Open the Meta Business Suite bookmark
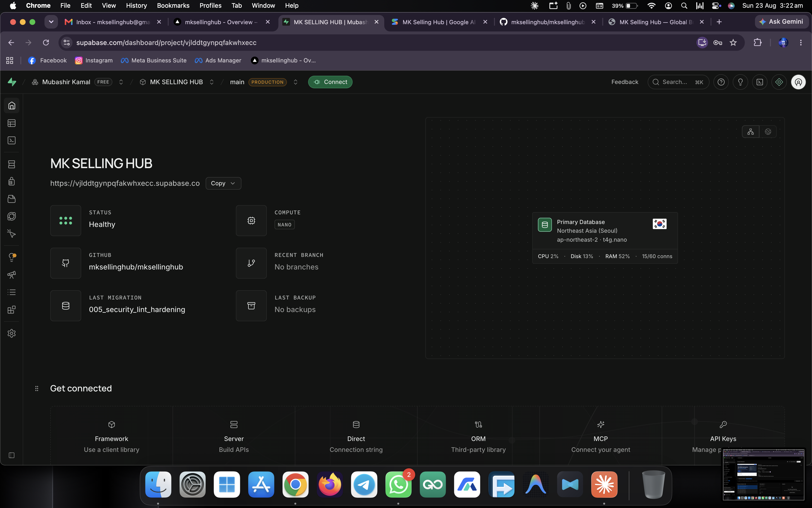This screenshot has height=508, width=812. (x=153, y=60)
